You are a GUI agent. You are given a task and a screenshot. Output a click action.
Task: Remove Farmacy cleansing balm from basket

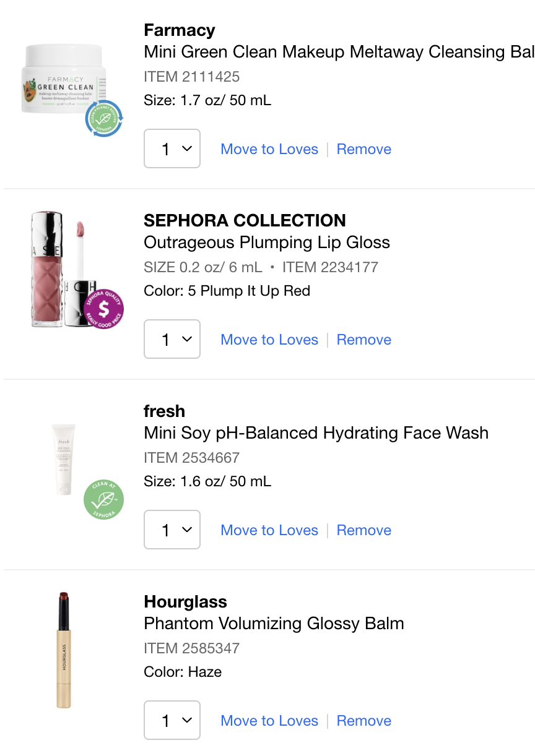364,149
